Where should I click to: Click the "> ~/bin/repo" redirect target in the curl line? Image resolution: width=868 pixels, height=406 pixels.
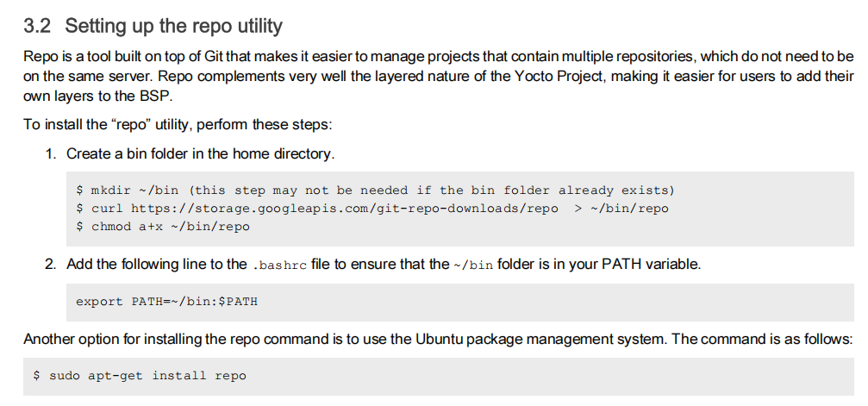click(x=621, y=209)
